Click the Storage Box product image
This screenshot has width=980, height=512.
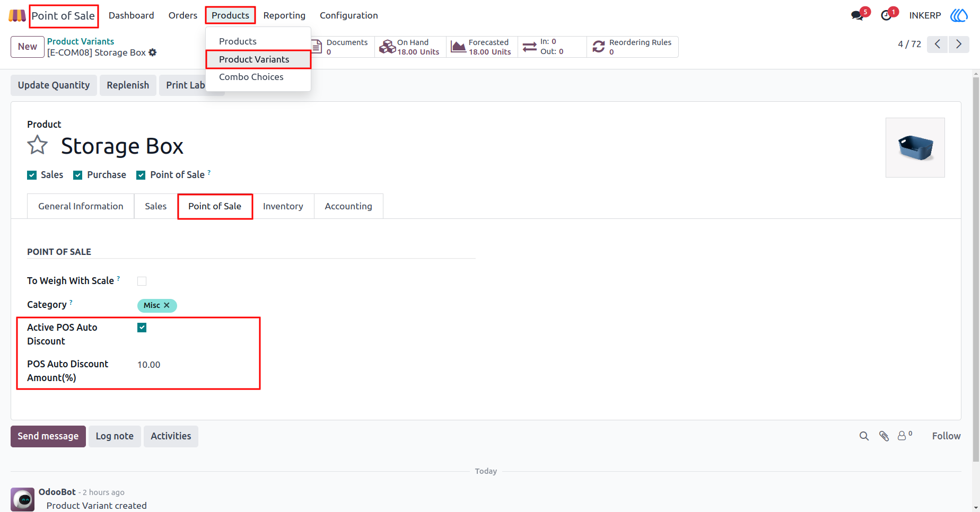915,148
